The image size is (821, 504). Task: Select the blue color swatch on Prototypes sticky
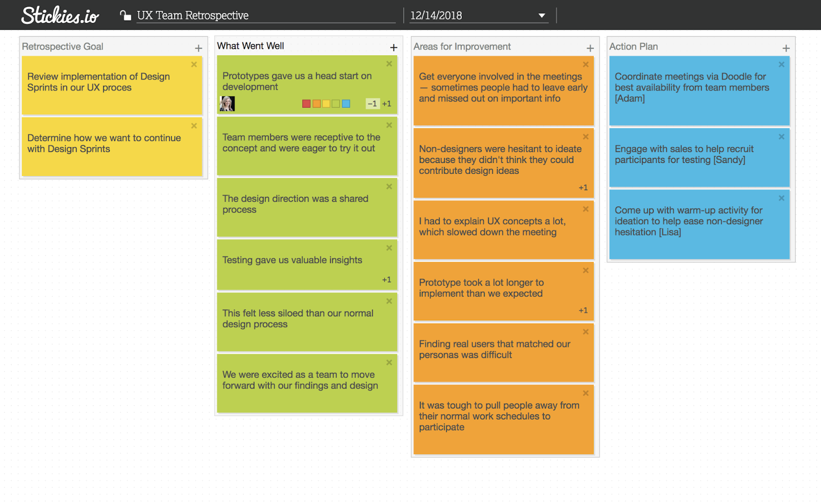(346, 103)
